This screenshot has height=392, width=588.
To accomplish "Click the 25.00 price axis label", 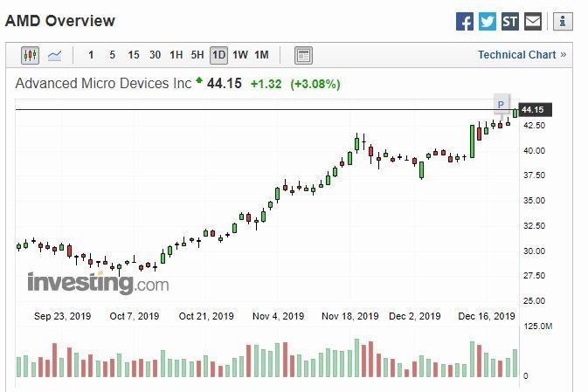I will tap(535, 300).
